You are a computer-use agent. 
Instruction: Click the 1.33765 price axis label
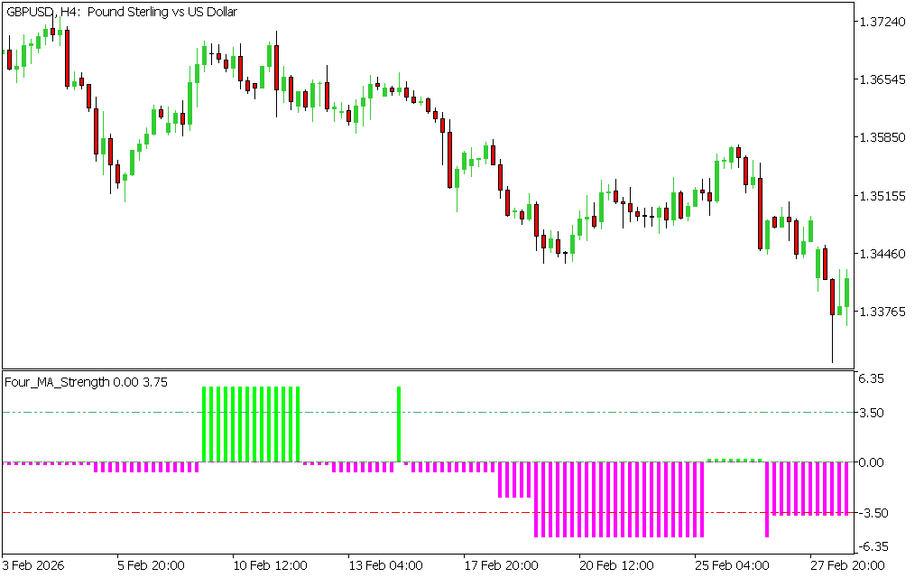click(882, 312)
